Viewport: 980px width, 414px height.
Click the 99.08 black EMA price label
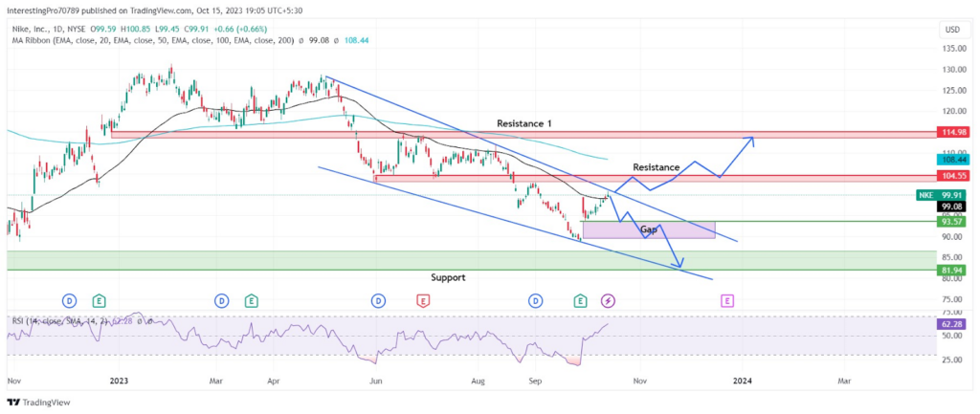point(952,207)
